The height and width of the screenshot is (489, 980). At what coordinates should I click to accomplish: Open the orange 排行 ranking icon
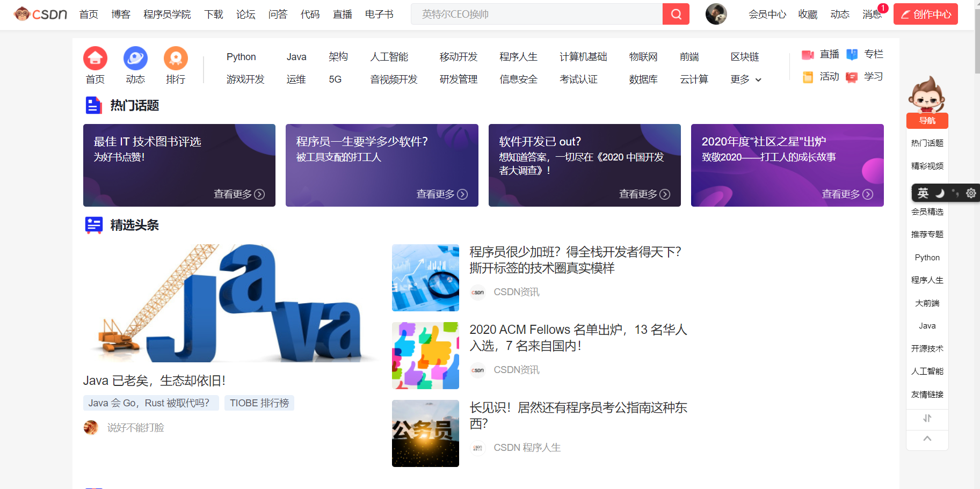176,58
